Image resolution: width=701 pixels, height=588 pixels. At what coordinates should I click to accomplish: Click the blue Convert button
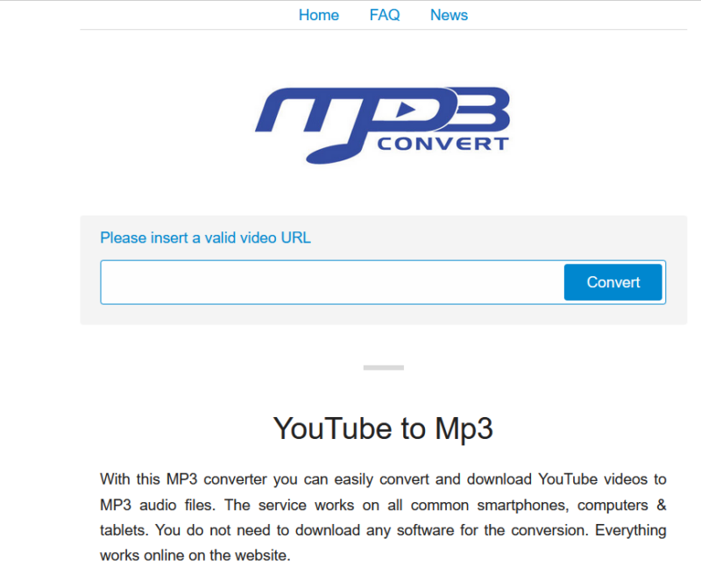tap(612, 282)
